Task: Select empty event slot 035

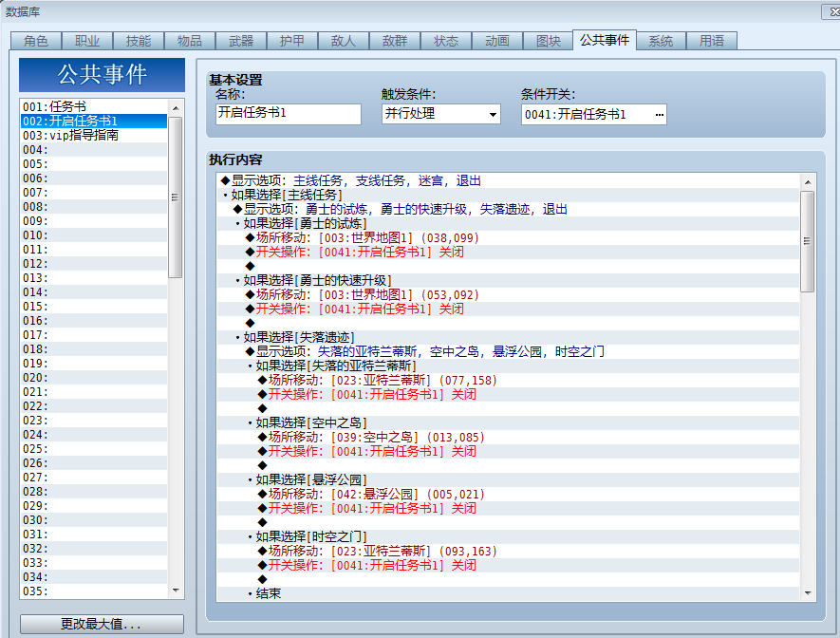Action: [94, 591]
